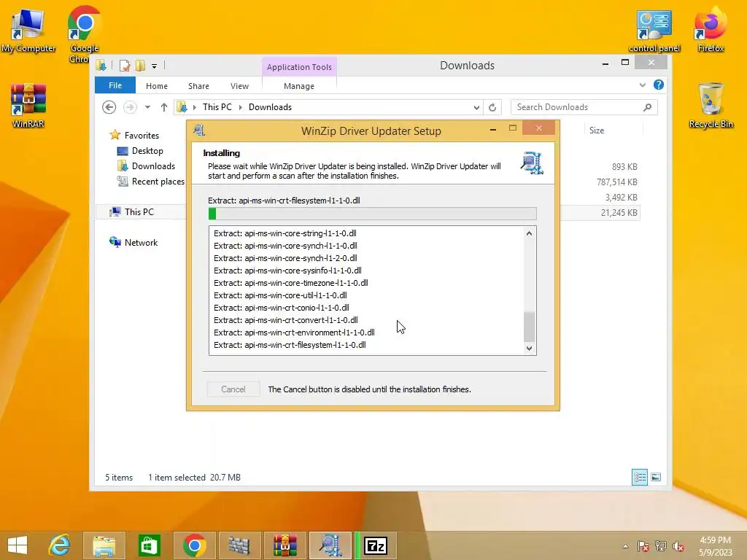The image size is (747, 560).
Task: Click the Search Downloads field
Action: pos(584,107)
